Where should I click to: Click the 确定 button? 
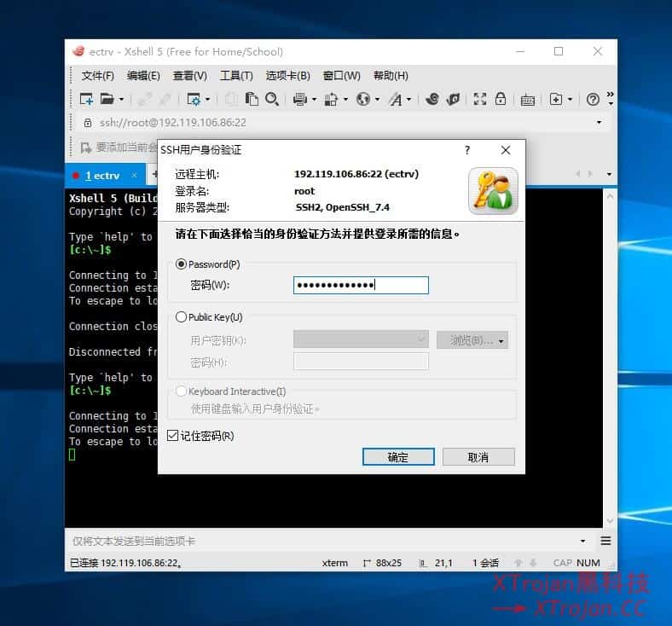pos(398,457)
